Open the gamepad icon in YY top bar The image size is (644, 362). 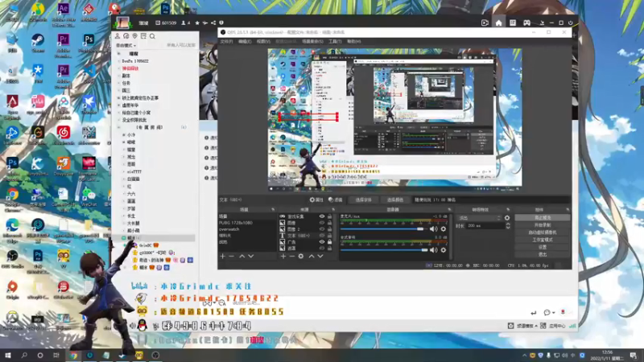point(526,23)
